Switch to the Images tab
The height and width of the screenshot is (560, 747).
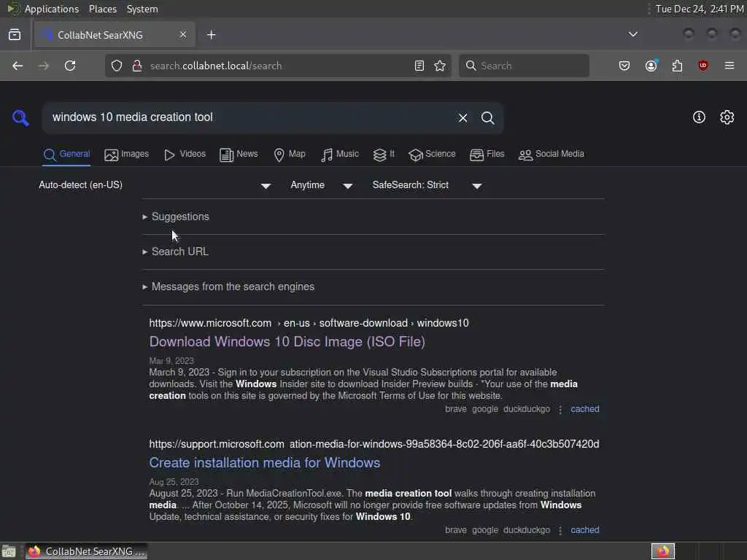pyautogui.click(x=126, y=155)
